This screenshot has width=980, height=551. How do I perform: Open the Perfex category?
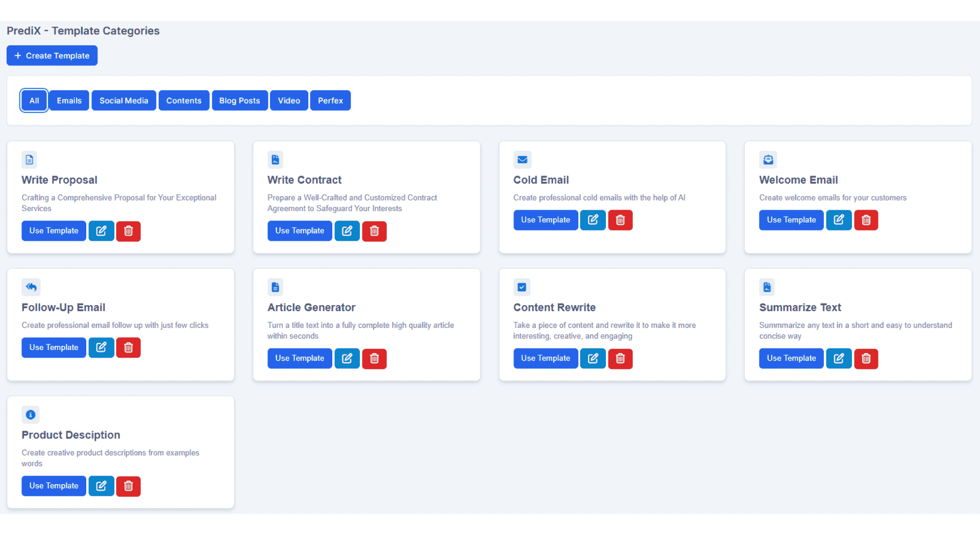(x=330, y=101)
